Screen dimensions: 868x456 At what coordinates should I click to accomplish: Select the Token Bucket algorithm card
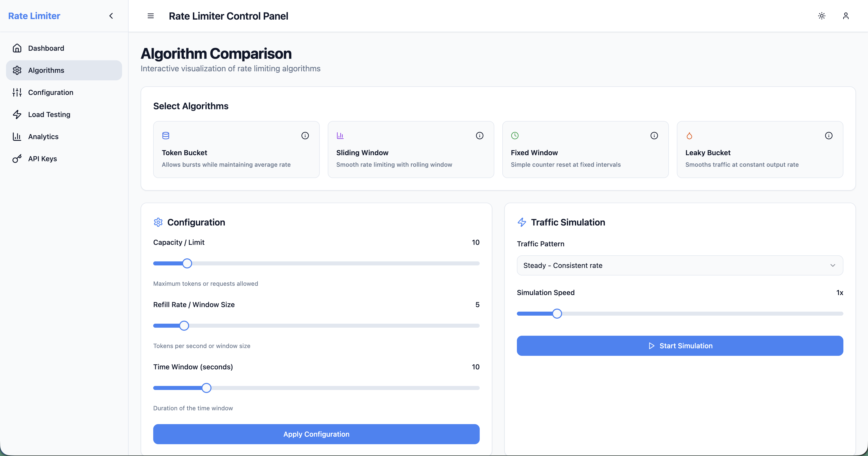coord(236,149)
